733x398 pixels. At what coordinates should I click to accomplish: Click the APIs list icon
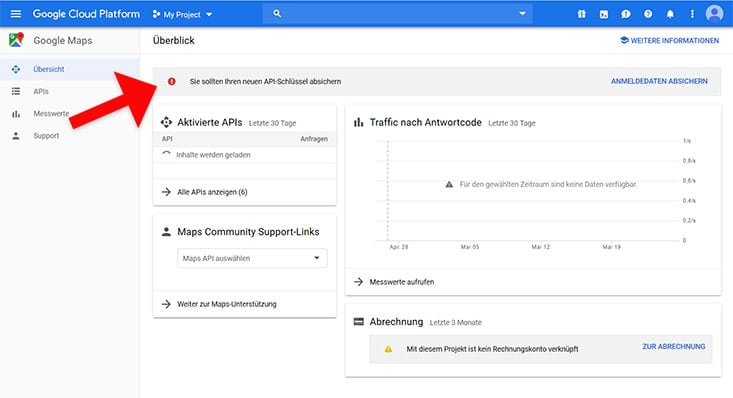[16, 91]
